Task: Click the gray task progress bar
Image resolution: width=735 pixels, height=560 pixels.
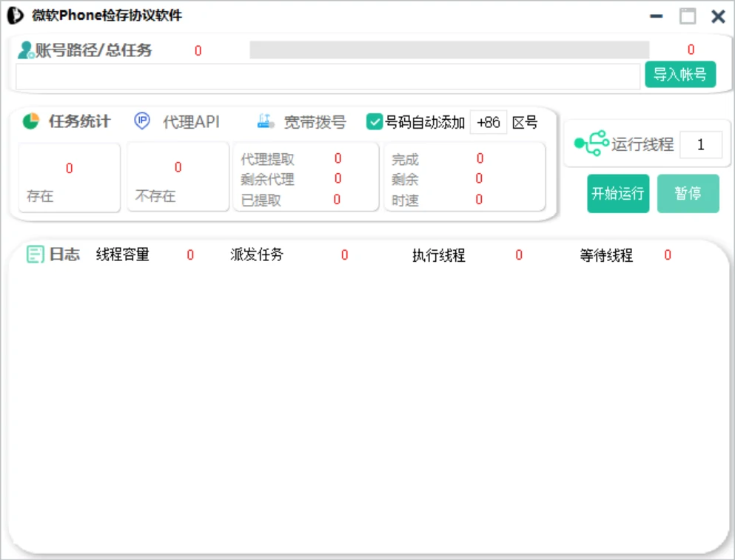Action: 449,50
